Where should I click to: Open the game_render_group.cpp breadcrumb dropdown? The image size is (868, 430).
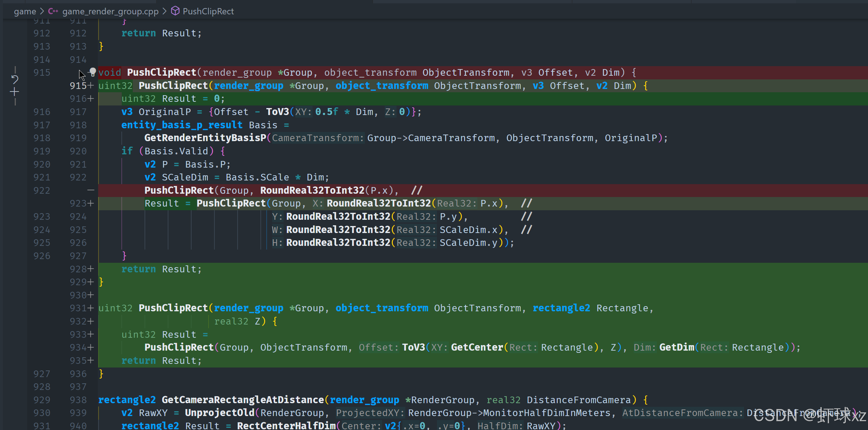point(110,11)
